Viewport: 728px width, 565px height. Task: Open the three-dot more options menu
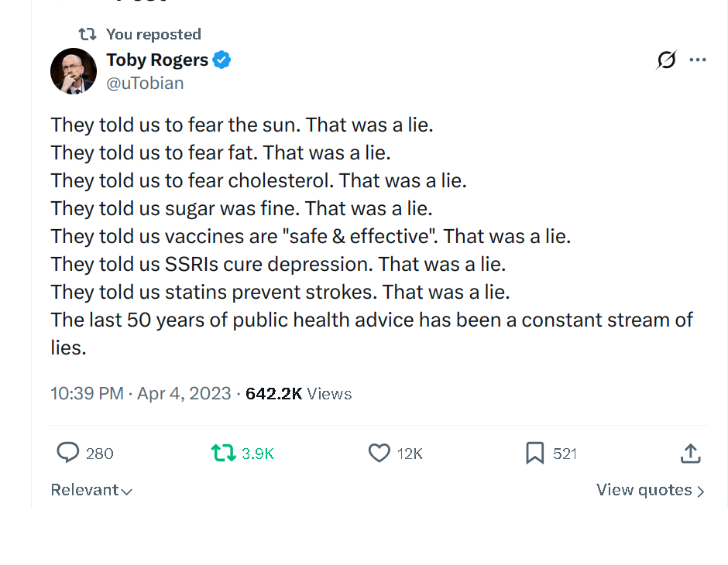(698, 60)
